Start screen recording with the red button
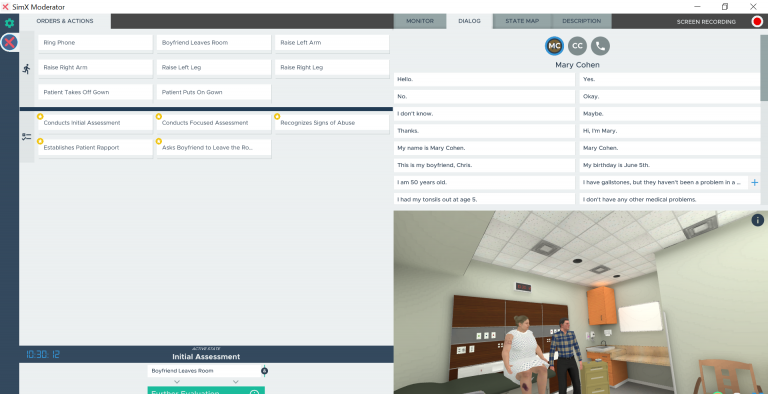 (x=757, y=22)
